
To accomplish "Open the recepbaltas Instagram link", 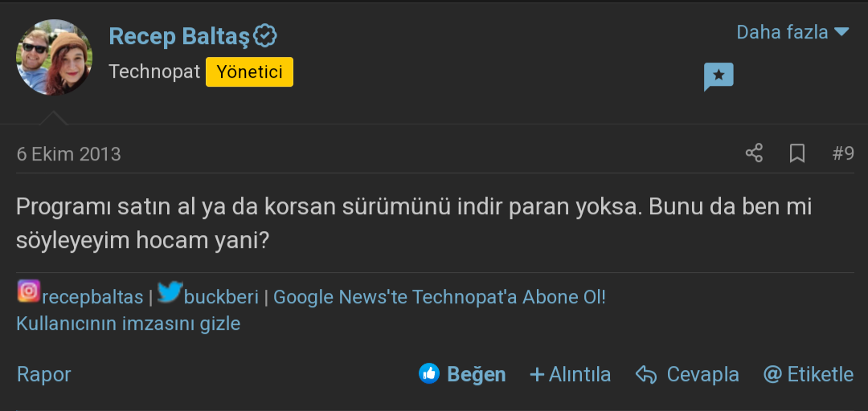I will tap(92, 297).
